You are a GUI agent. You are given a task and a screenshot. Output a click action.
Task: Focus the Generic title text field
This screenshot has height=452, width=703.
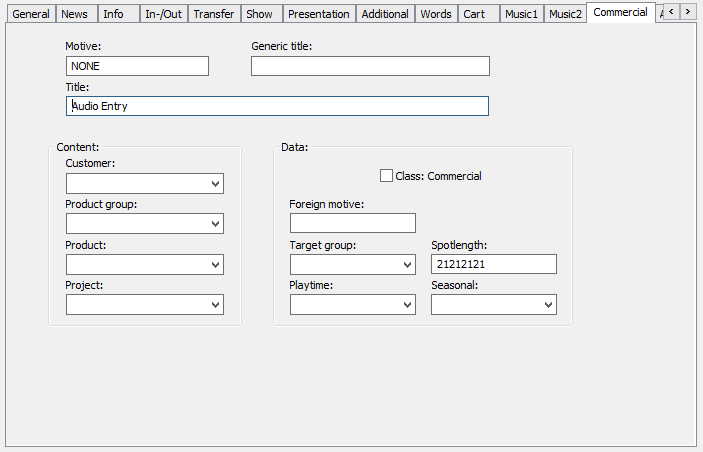(370, 66)
